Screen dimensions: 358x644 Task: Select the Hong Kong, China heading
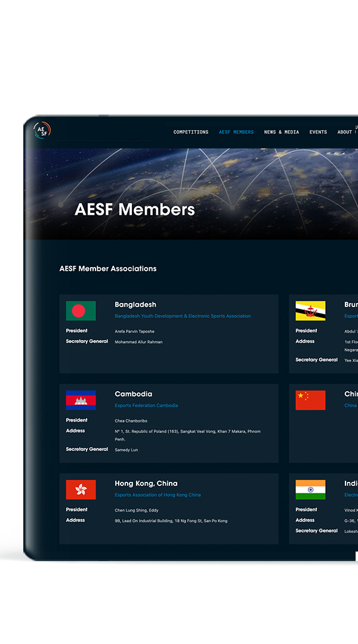pyautogui.click(x=146, y=484)
